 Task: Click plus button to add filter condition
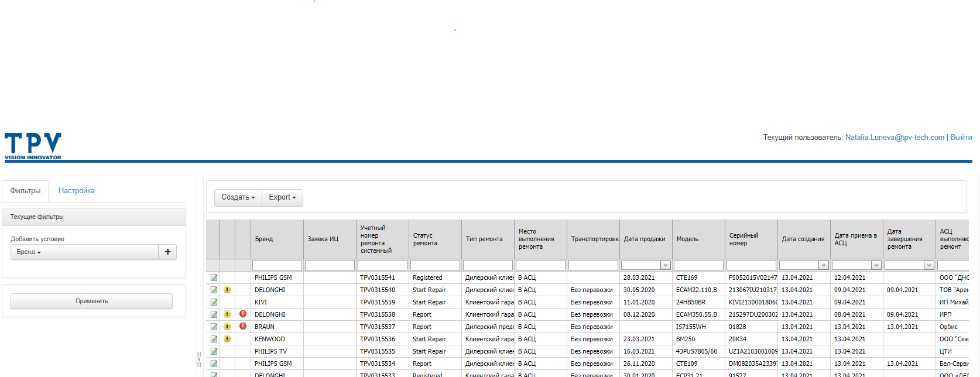point(167,252)
